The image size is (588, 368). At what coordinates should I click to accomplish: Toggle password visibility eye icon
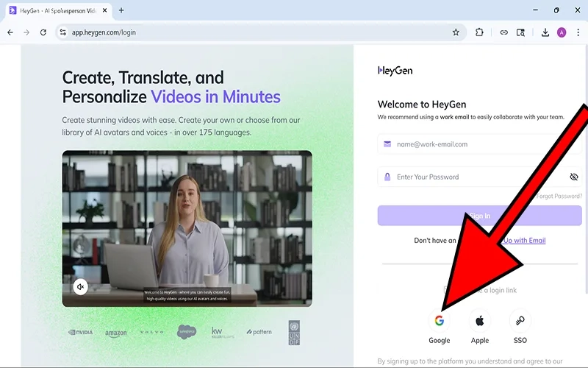click(x=574, y=177)
